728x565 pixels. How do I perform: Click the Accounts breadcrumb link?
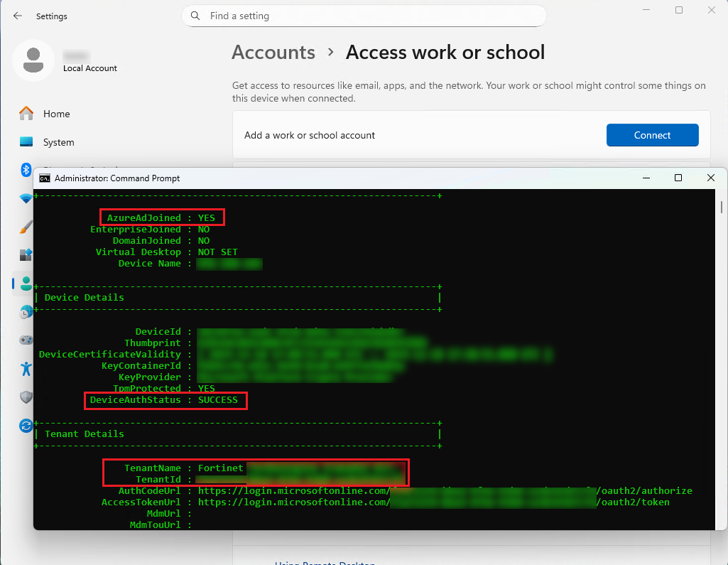[x=273, y=52]
